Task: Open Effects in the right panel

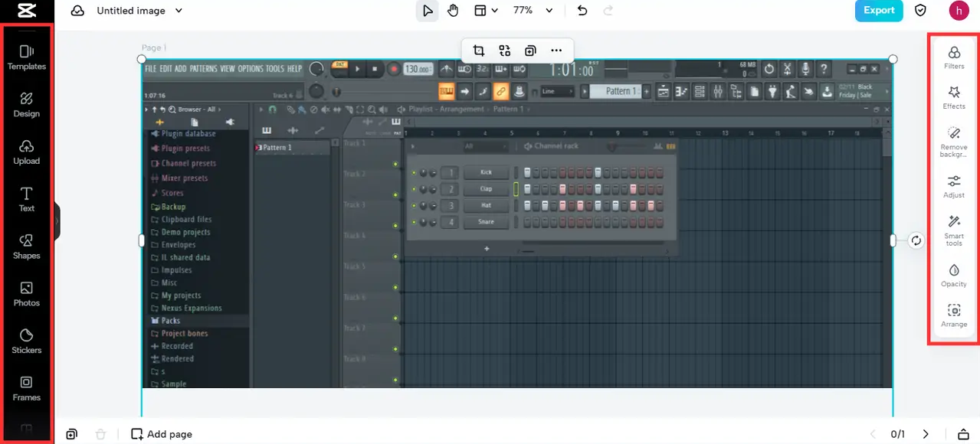Action: pyautogui.click(x=954, y=97)
